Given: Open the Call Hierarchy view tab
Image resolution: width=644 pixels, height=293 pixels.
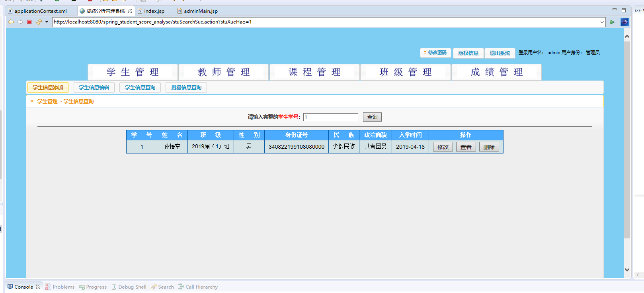Looking at the screenshot, I should pyautogui.click(x=198, y=287).
